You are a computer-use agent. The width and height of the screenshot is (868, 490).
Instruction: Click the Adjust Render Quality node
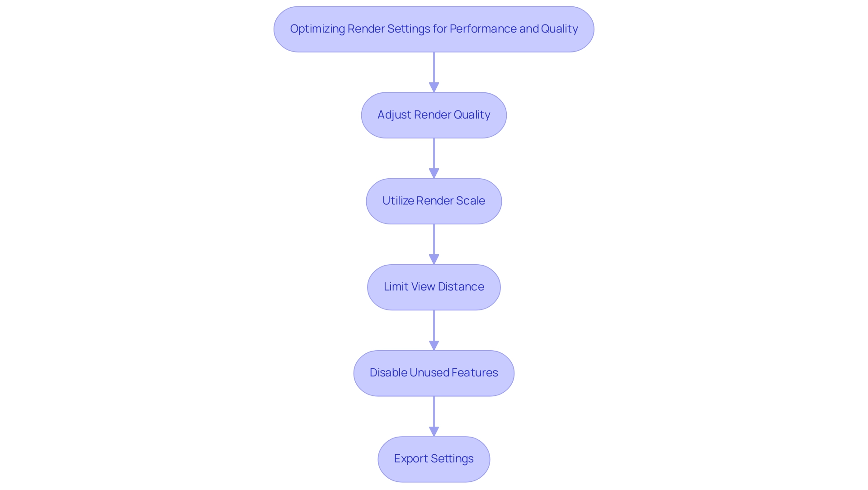pyautogui.click(x=434, y=114)
